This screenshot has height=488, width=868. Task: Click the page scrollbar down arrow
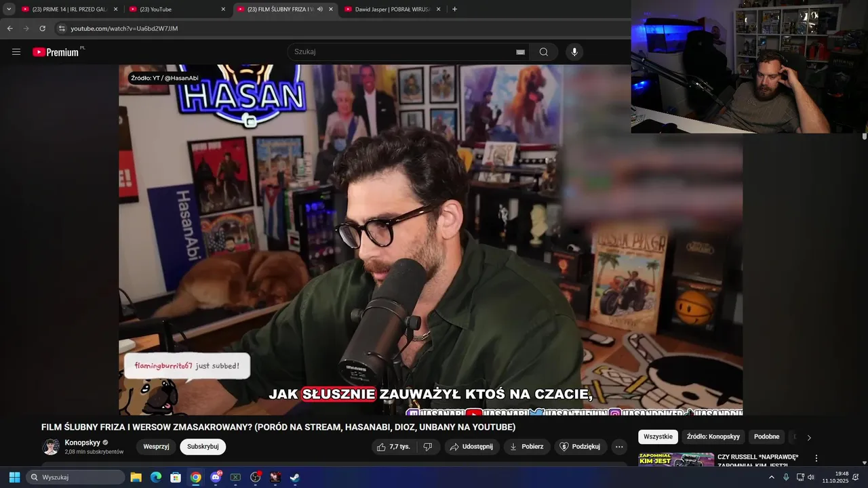tap(864, 463)
